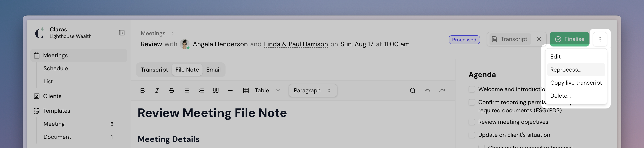Choose Copy live transcript menu entry
The width and height of the screenshot is (644, 148).
click(x=576, y=83)
